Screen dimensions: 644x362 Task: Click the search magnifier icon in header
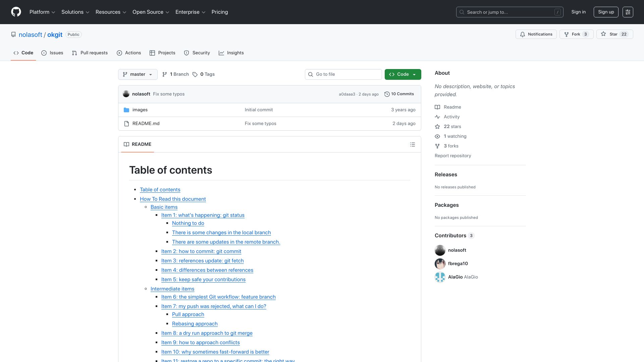coord(462,12)
